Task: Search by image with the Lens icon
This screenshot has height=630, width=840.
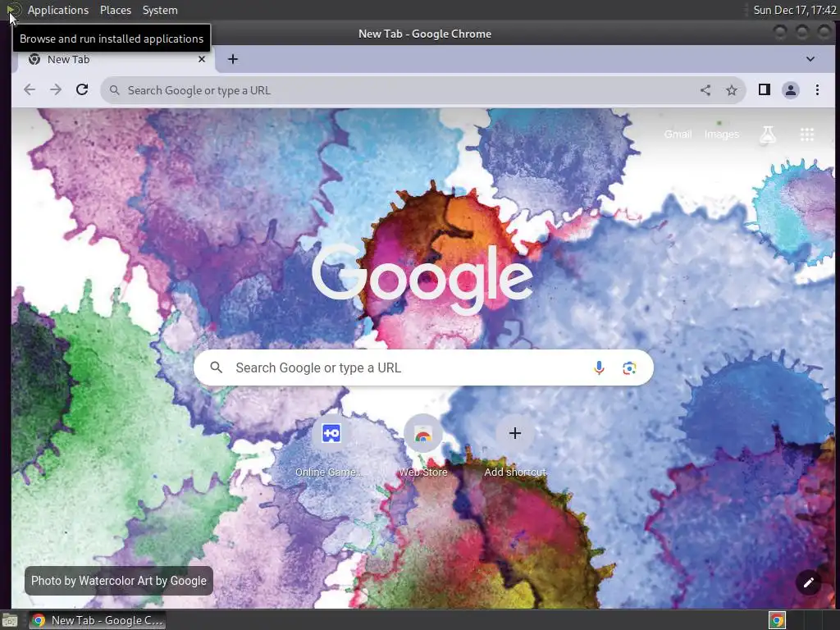Action: pyautogui.click(x=629, y=367)
